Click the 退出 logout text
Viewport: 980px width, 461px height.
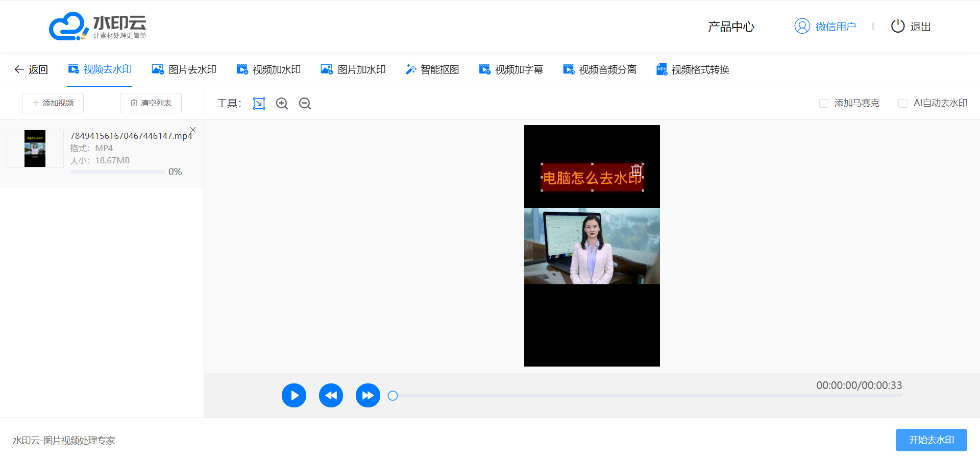coord(921,27)
